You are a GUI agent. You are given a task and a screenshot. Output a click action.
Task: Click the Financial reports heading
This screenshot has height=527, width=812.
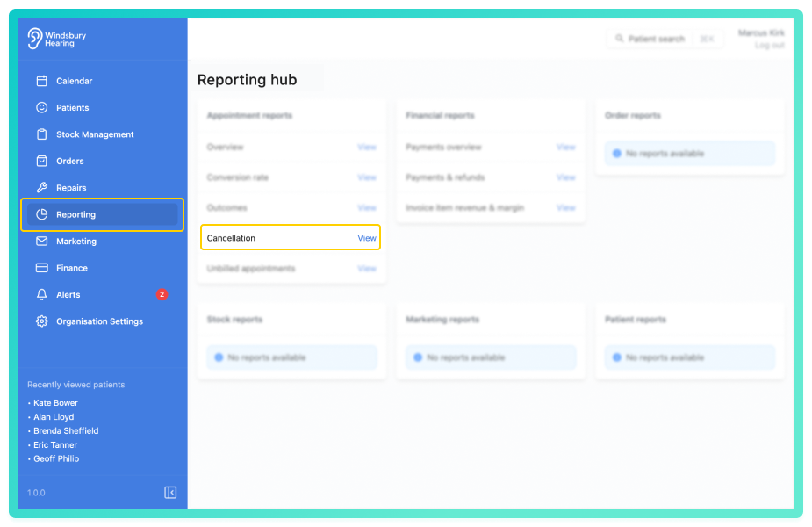tap(440, 115)
